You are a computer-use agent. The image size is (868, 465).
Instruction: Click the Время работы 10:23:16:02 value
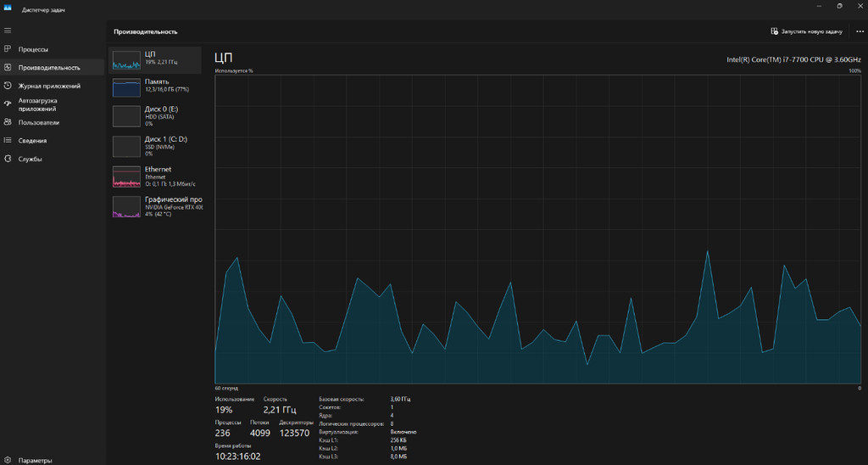[x=237, y=457]
